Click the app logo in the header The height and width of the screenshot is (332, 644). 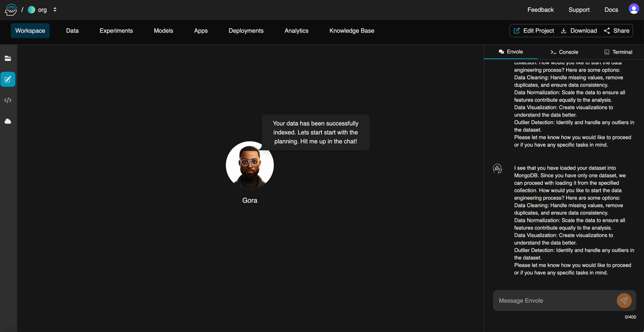(11, 10)
